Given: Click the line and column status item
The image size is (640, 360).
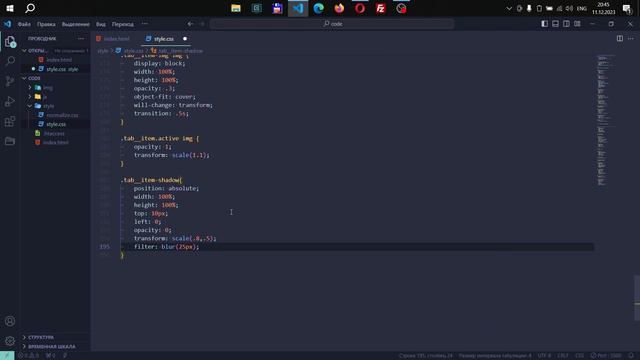Looking at the screenshot, I should (x=426, y=356).
